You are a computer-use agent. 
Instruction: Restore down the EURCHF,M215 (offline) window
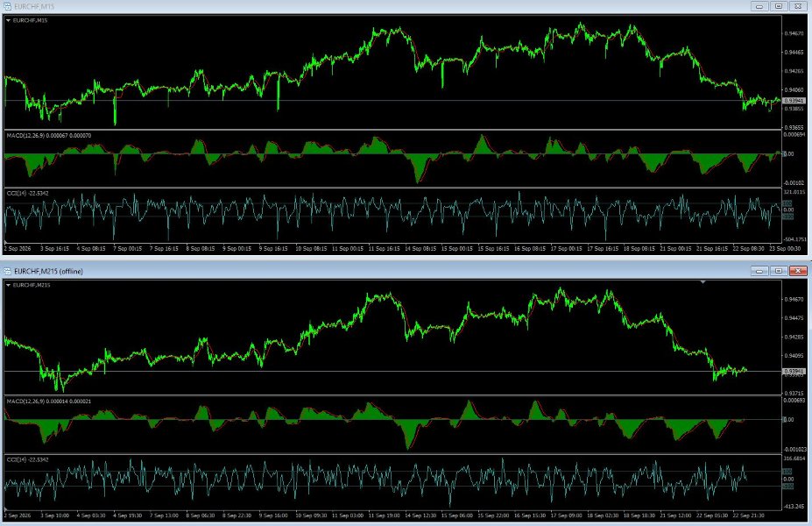(x=779, y=271)
